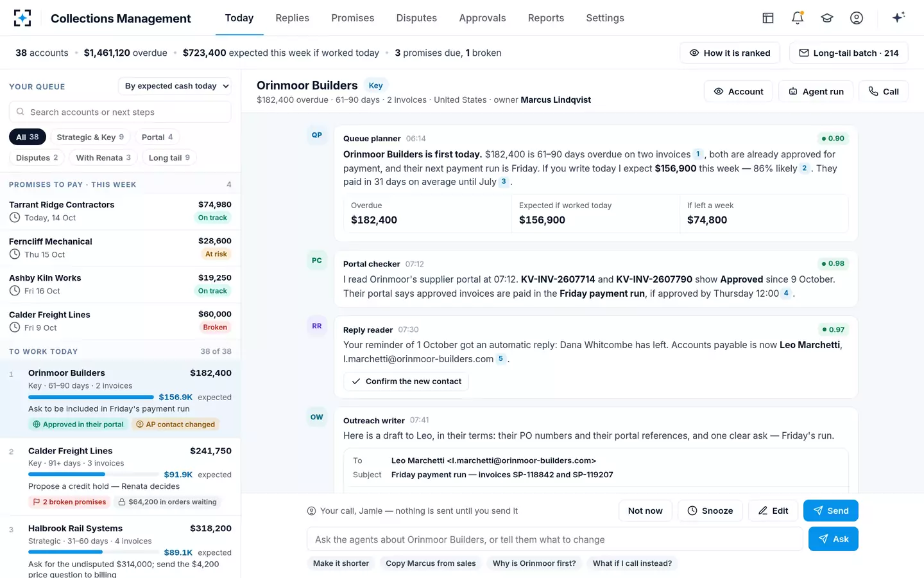
Task: Click the Why is Orinmoor first? suggestion
Action: tap(535, 563)
